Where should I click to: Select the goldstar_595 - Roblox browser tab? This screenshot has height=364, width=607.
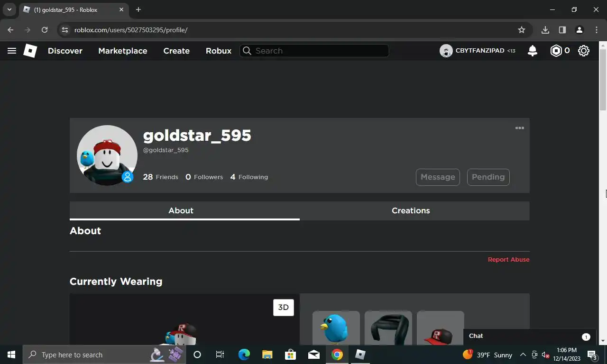point(74,9)
